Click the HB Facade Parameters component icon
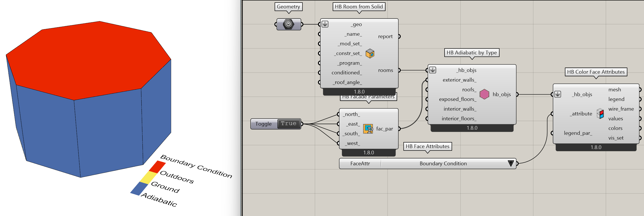644x216 pixels. click(x=368, y=129)
